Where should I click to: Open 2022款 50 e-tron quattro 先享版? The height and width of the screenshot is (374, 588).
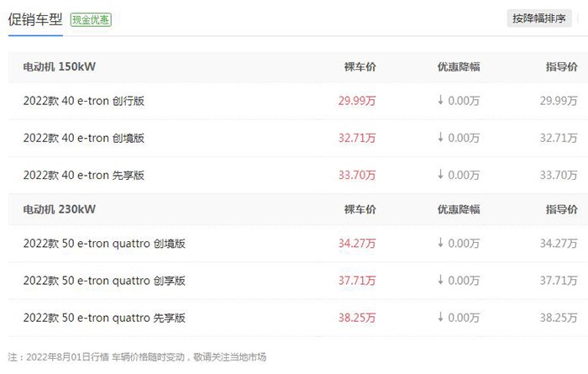coord(104,318)
